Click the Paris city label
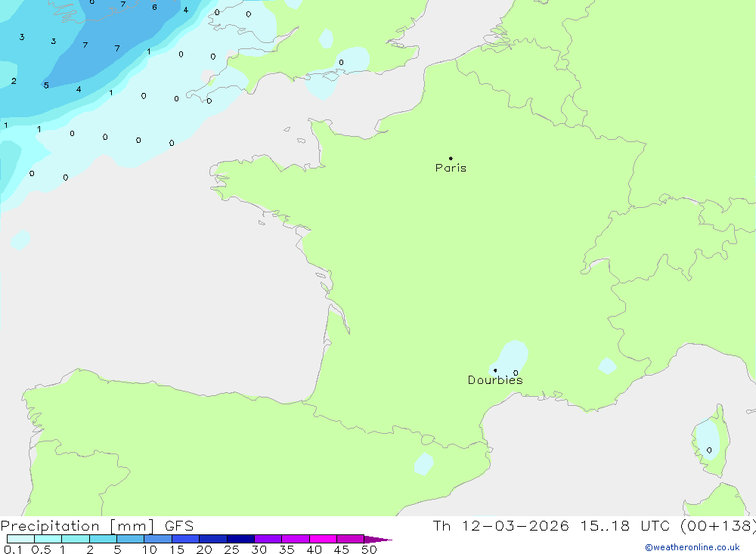Image resolution: width=756 pixels, height=554 pixels. click(451, 168)
